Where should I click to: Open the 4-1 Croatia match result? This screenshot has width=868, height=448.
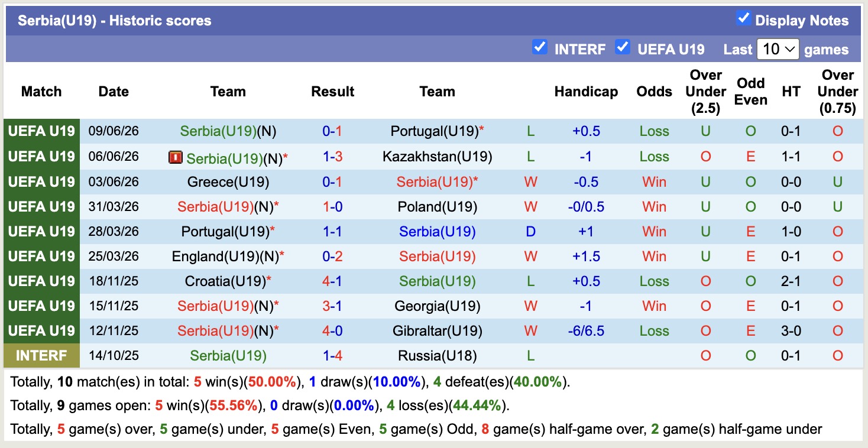click(332, 281)
